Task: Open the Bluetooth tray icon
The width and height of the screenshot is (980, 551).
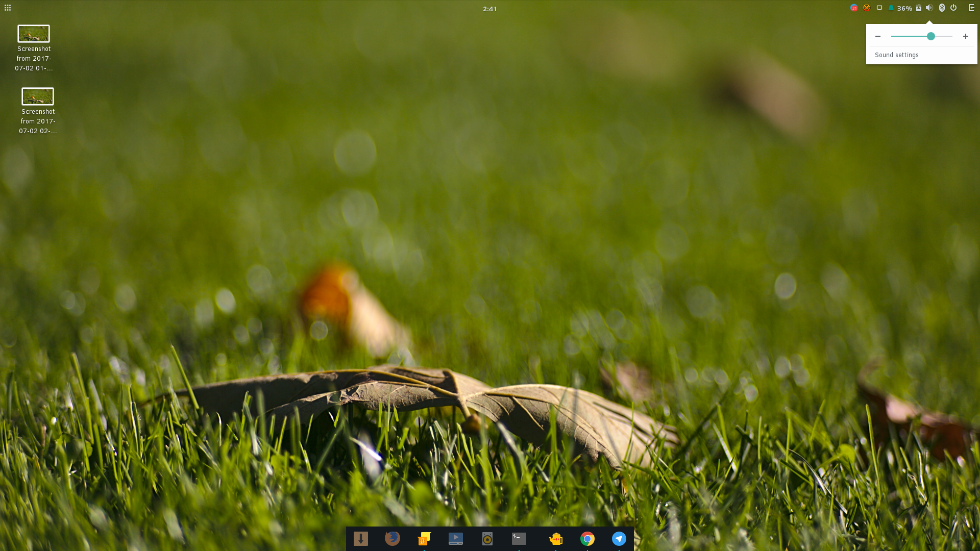Action: pyautogui.click(x=942, y=8)
